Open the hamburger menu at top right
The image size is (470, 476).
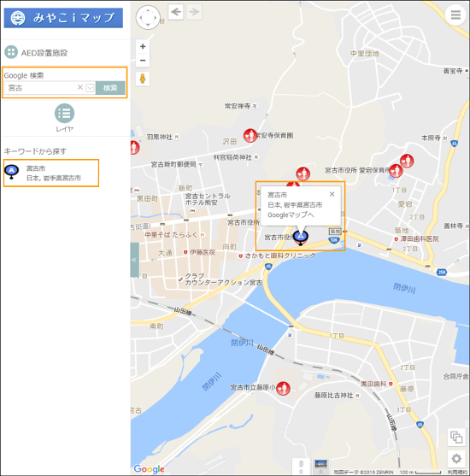(455, 15)
